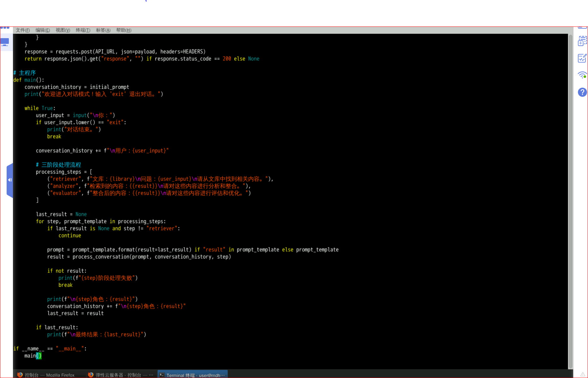The height and width of the screenshot is (378, 588).
Task: Click the '"analyzer"' tuple line
Action: tap(149, 186)
